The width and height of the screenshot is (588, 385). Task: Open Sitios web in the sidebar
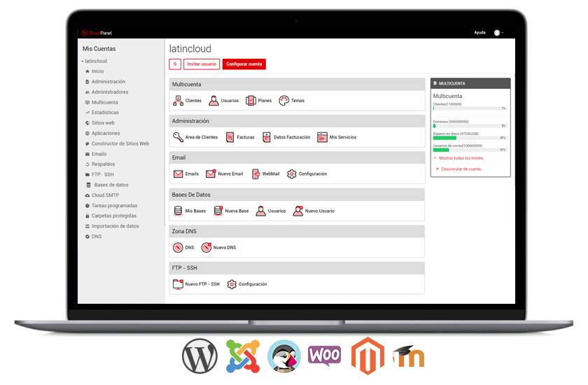(x=103, y=123)
